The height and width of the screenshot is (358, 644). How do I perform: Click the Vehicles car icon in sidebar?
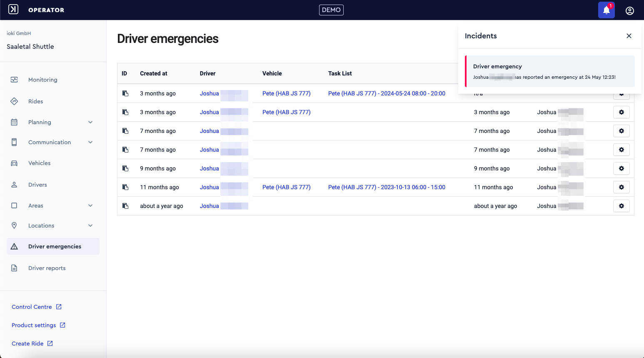click(x=14, y=163)
